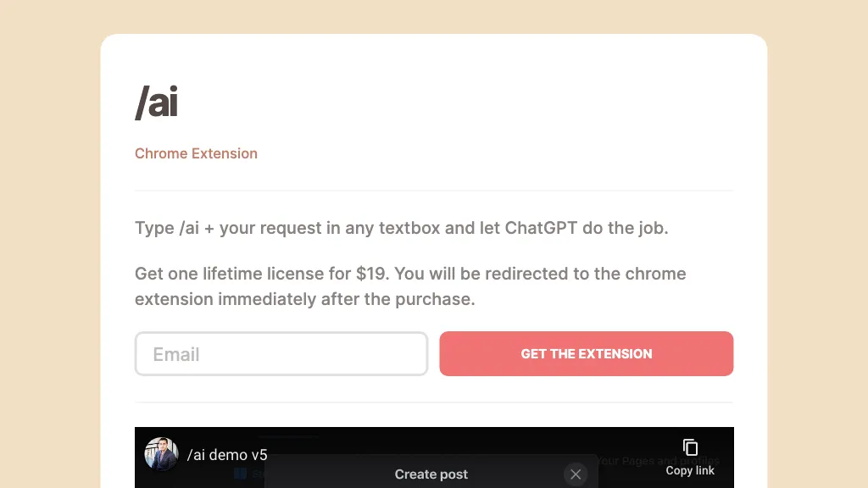Focus the Email input field
Viewport: 868px width, 488px height.
pos(281,354)
